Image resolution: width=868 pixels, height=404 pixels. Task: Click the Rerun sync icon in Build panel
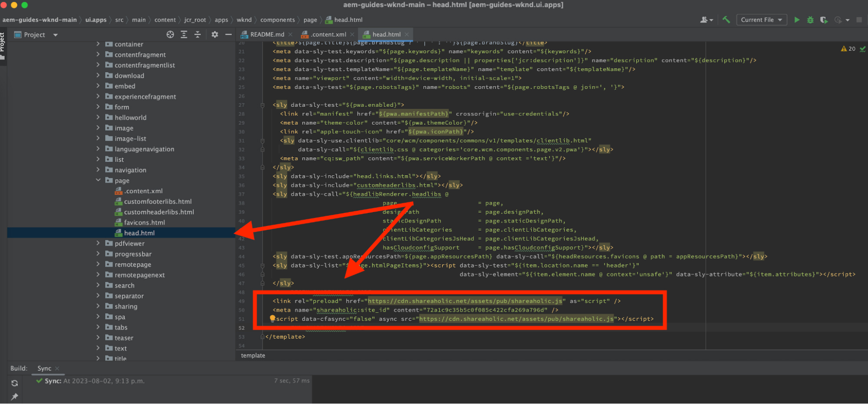click(x=14, y=383)
